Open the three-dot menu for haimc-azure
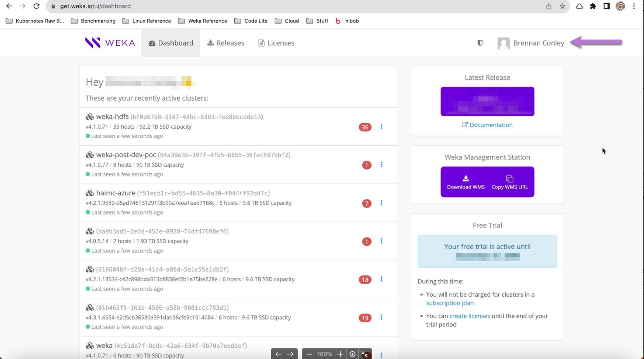This screenshot has width=644, height=359. (x=381, y=203)
